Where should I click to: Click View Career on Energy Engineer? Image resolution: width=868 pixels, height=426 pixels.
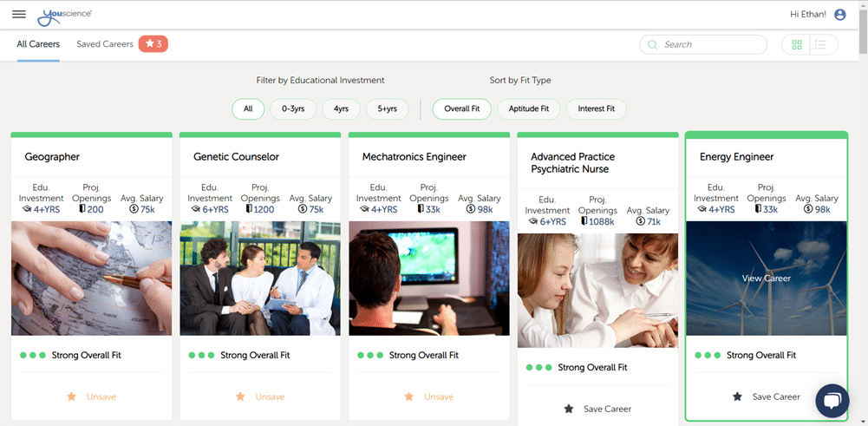point(767,279)
